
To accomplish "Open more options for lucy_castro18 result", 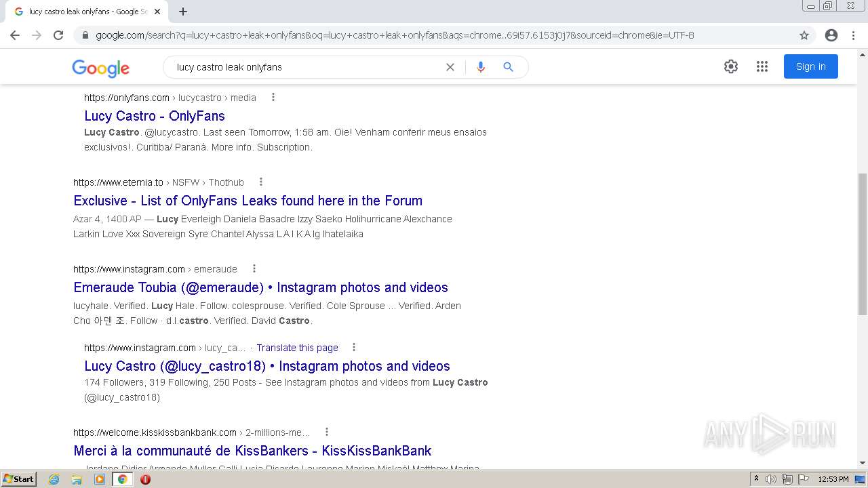I will click(353, 347).
